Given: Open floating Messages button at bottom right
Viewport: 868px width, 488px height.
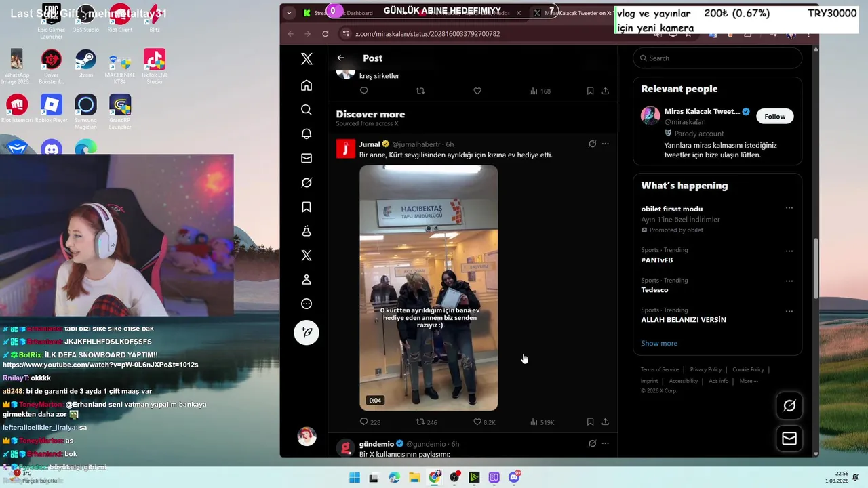Looking at the screenshot, I should [x=789, y=439].
